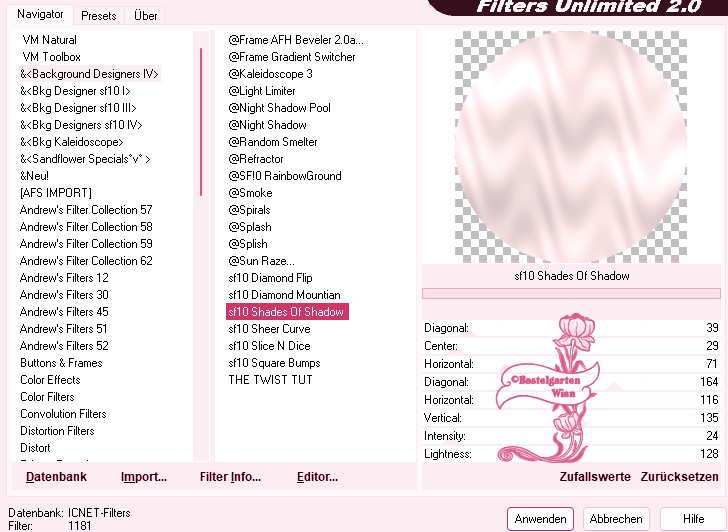Select &<Background Designers IV> category
This screenshot has width=728, height=532.
tap(89, 74)
